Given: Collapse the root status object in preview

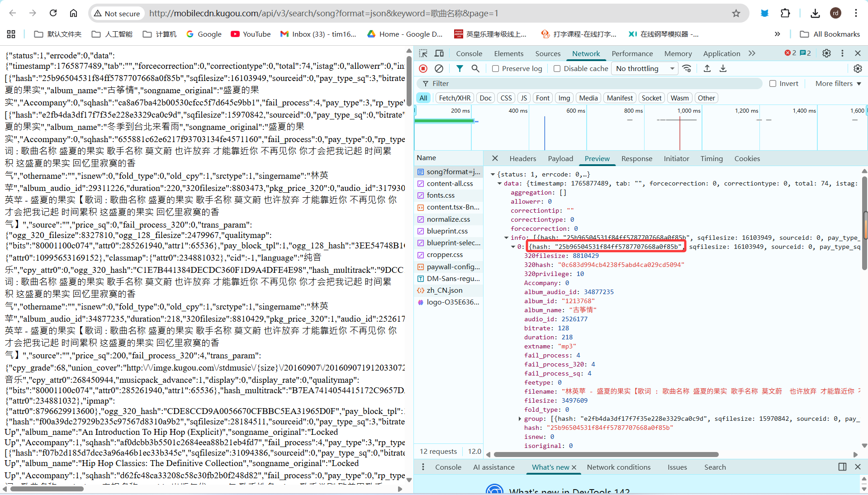Looking at the screenshot, I should tap(493, 174).
